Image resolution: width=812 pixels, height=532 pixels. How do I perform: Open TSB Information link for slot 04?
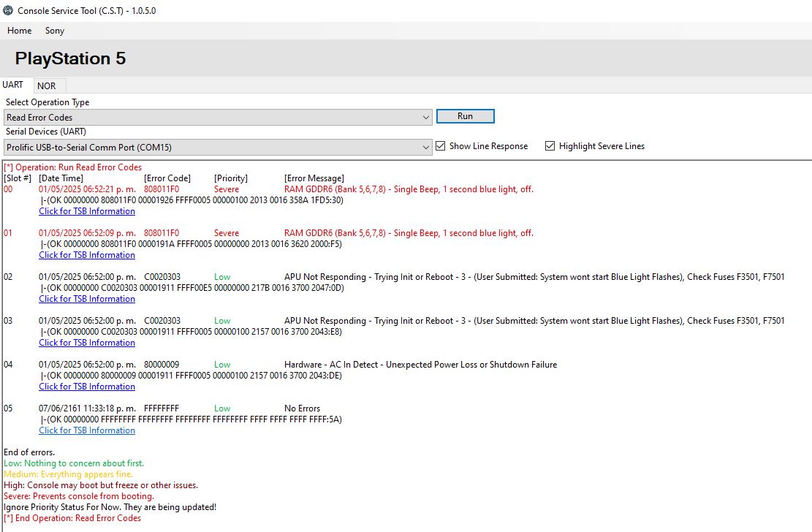pos(87,387)
